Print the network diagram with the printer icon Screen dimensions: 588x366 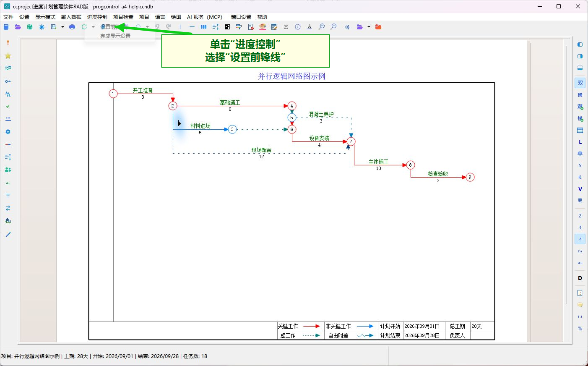[x=72, y=27]
